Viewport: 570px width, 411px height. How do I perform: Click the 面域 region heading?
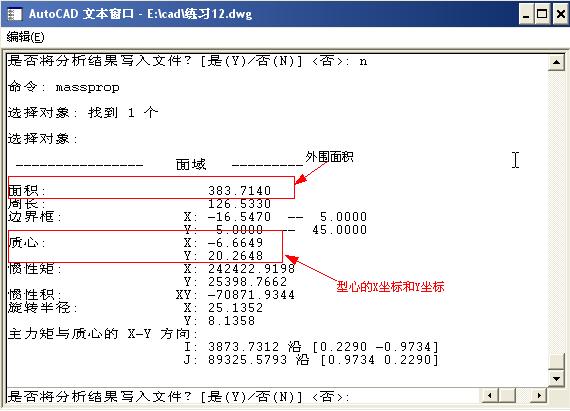click(x=191, y=165)
